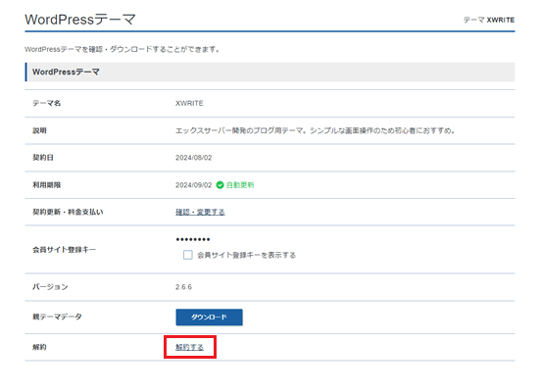
Task: Click the intro text about downloading themes
Action: (122, 50)
